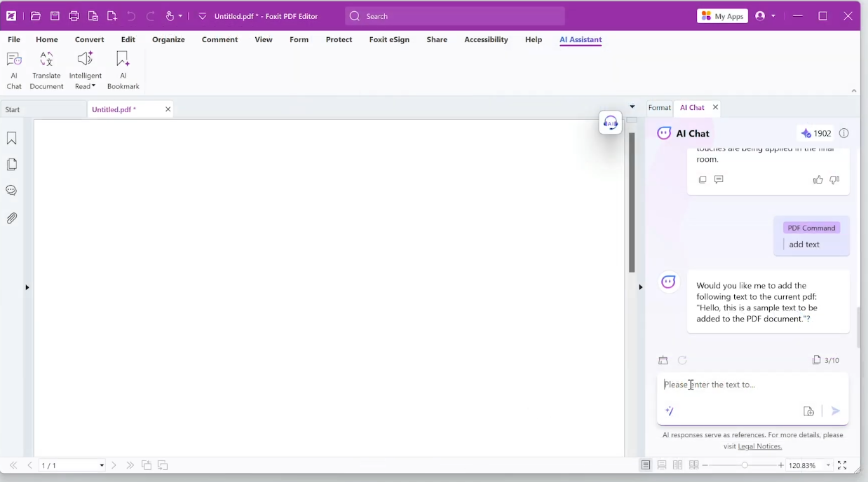Open the Comments side panel
This screenshot has width=868, height=482.
click(12, 191)
